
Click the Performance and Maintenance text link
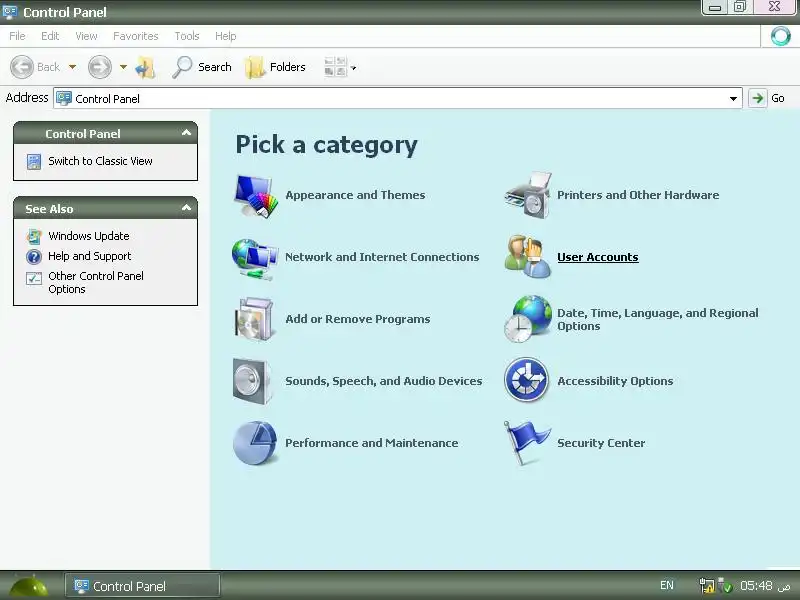click(371, 443)
